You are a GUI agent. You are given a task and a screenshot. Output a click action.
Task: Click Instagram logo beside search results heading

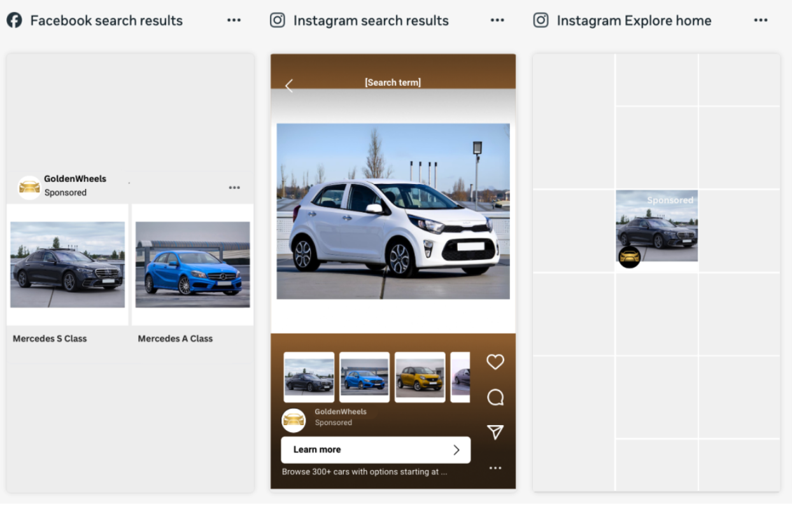click(x=278, y=20)
